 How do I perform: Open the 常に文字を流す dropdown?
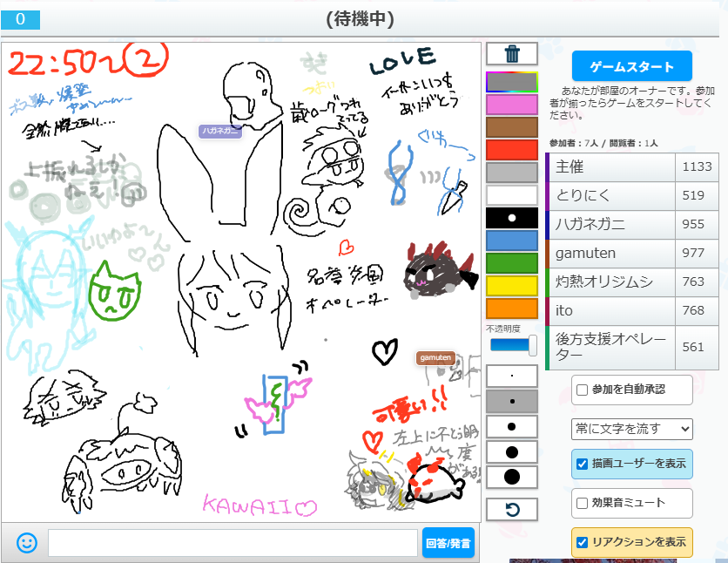tap(632, 428)
